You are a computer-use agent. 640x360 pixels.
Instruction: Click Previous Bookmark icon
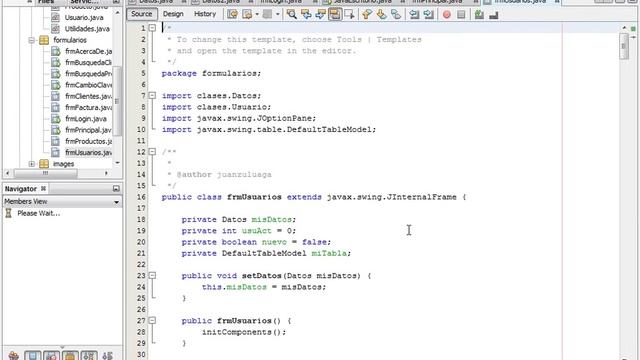(x=367, y=14)
